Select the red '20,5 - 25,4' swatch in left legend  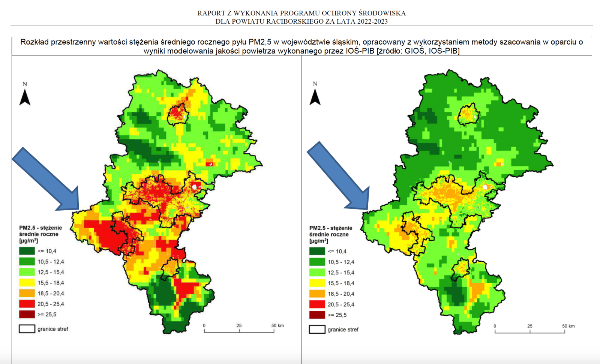(x=27, y=304)
